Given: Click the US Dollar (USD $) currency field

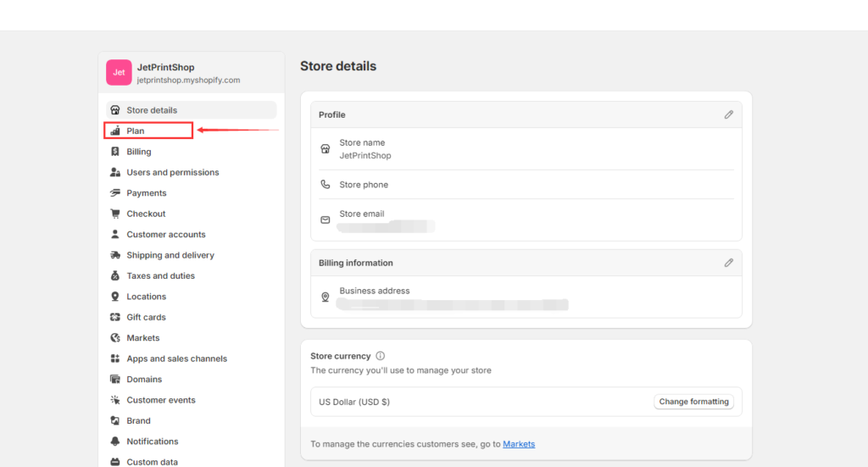Looking at the screenshot, I should 526,402.
